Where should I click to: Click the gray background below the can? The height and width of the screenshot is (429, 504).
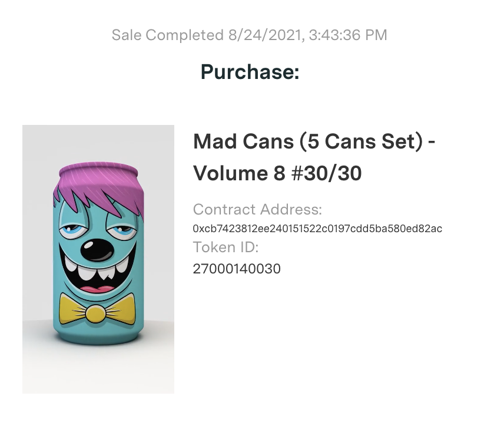pos(98,370)
